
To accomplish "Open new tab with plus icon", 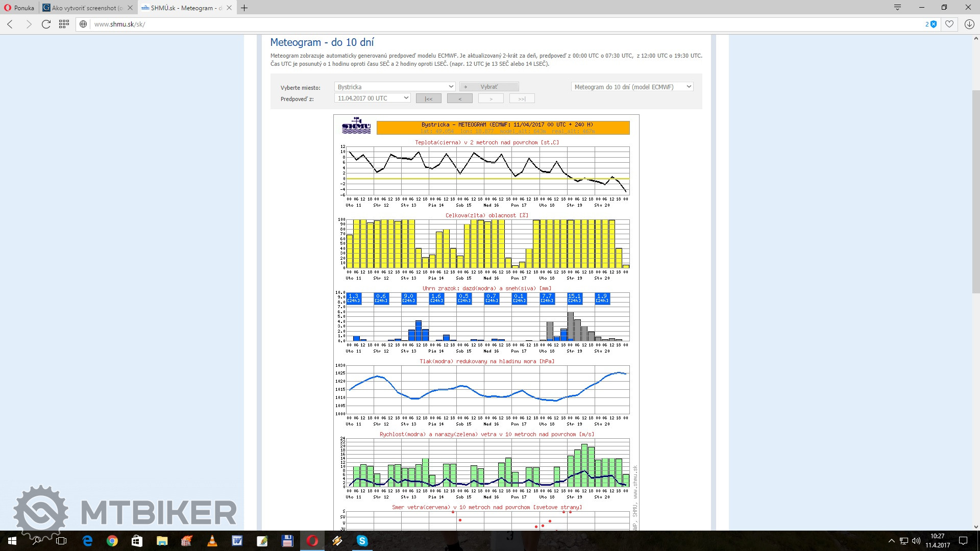I will click(x=244, y=8).
